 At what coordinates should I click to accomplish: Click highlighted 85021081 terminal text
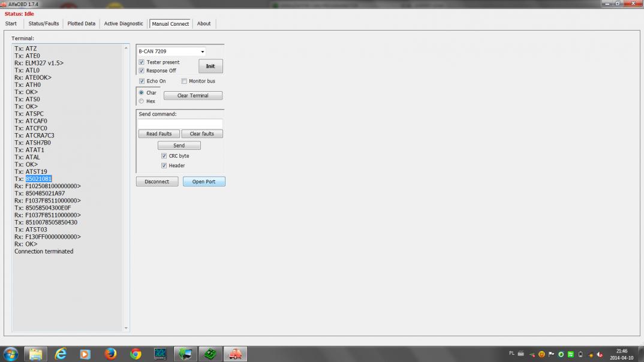click(38, 179)
